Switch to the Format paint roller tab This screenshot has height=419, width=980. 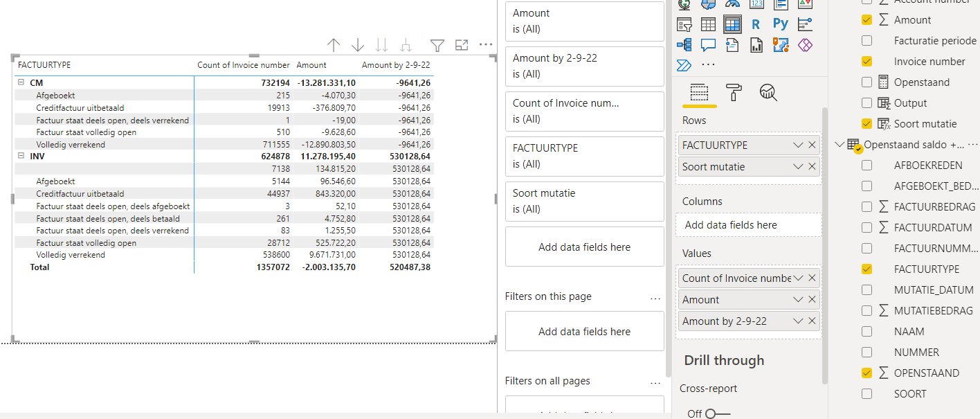click(734, 92)
